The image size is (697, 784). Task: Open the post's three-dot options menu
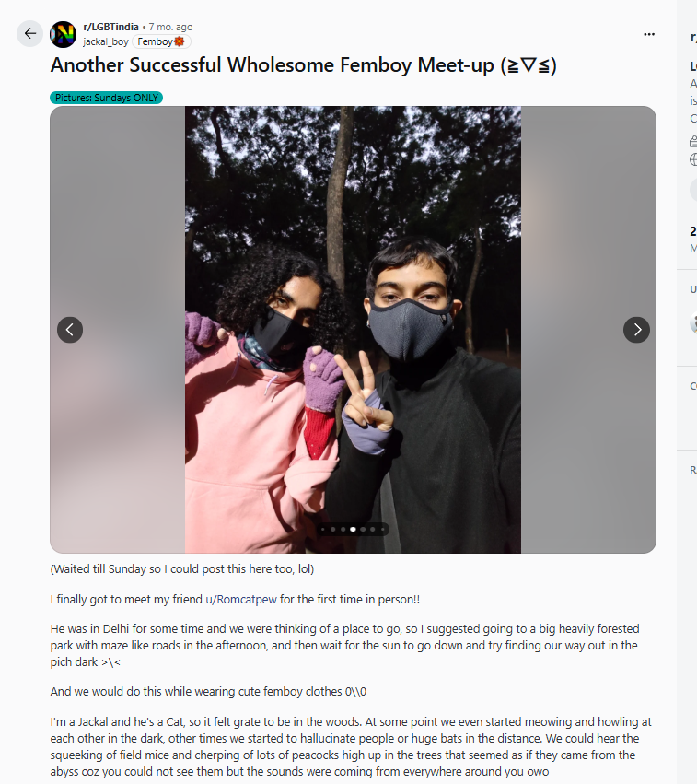[x=649, y=34]
